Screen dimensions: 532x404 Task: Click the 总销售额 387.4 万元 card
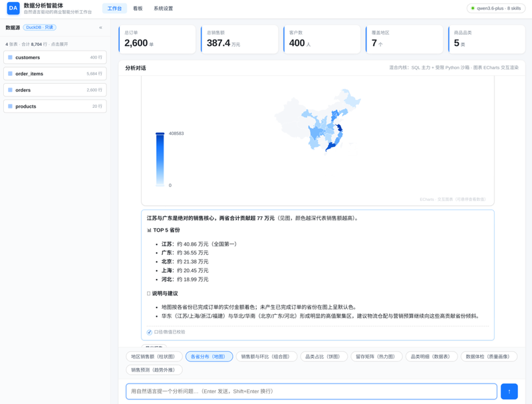[239, 39]
